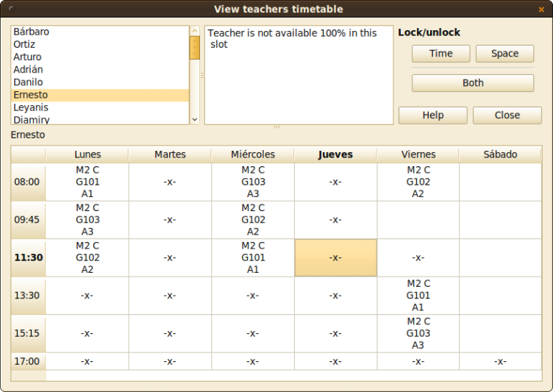Viewport: 553px width, 392px height.
Task: Open Help for the timetable
Action: (x=432, y=115)
